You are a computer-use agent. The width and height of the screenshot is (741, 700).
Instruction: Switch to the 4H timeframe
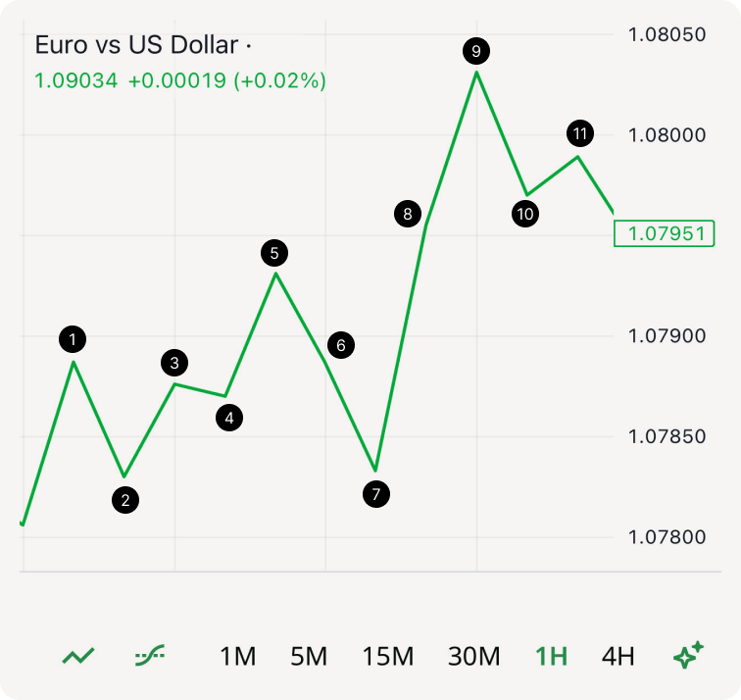[617, 656]
